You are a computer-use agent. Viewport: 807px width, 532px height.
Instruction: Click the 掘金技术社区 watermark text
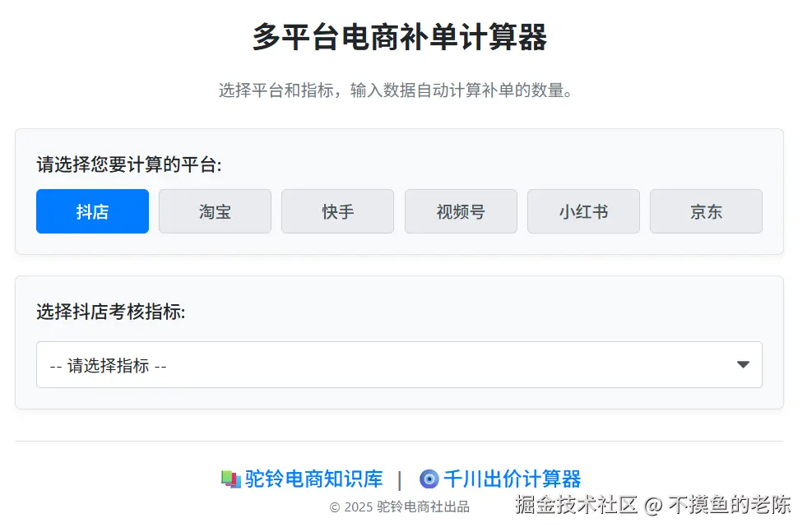[x=577, y=505]
